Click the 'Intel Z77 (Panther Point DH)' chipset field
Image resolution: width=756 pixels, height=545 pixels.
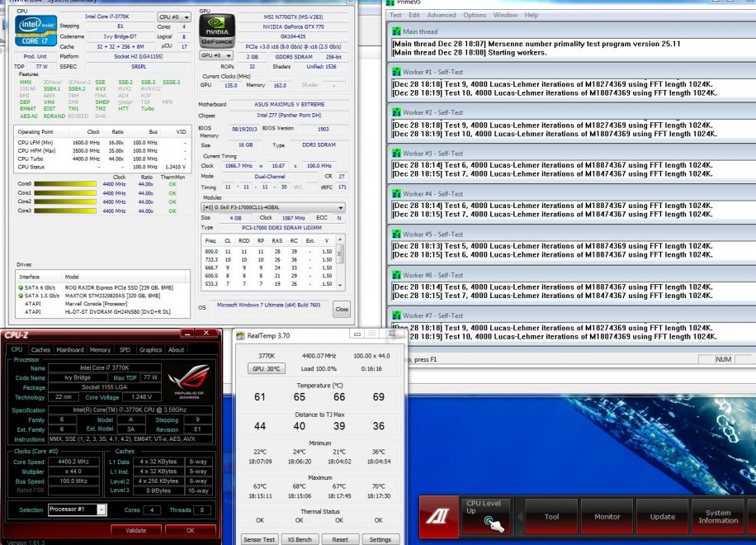point(289,116)
